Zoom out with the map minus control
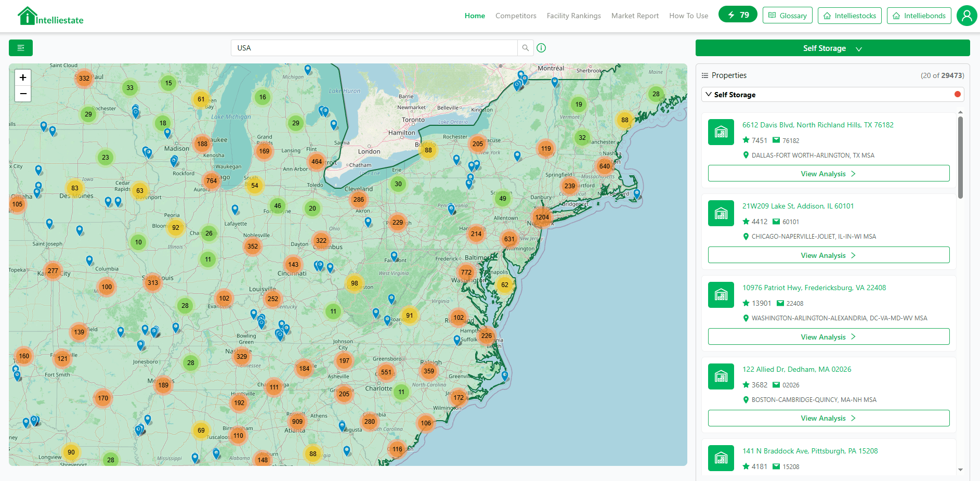Screen dimensions: 980x481 pyautogui.click(x=23, y=94)
